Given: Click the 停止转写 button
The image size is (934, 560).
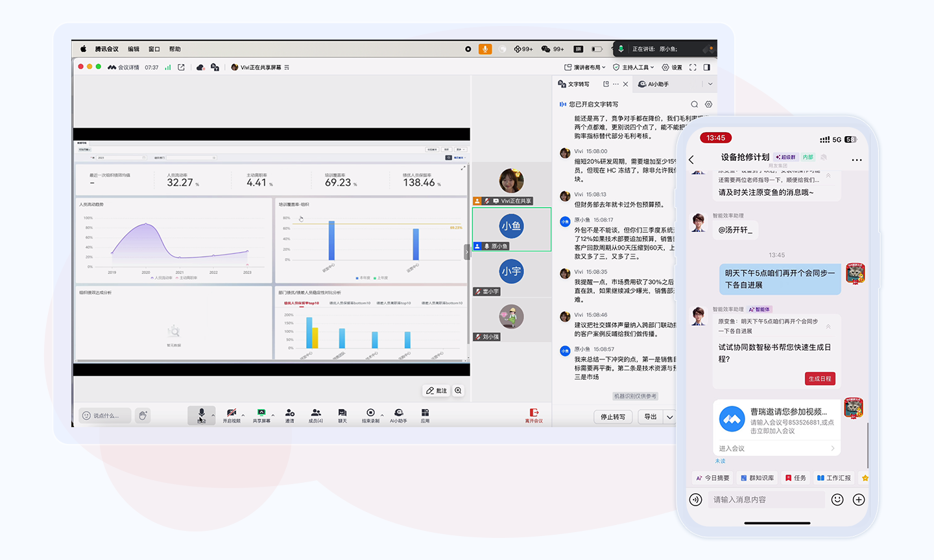Looking at the screenshot, I should point(613,417).
